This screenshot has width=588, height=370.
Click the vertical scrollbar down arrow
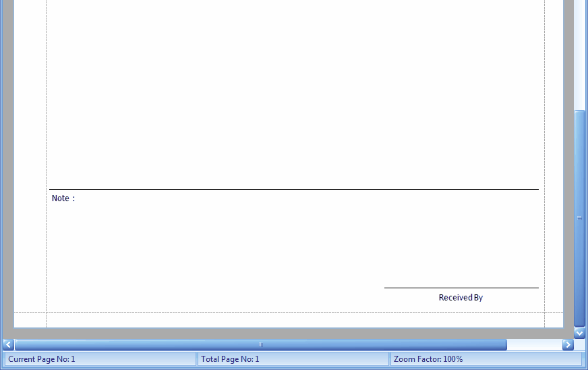click(579, 333)
